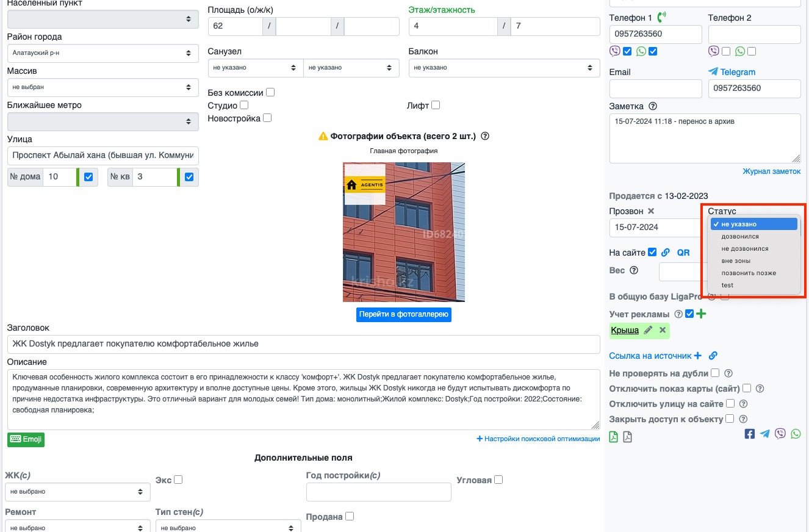
Task: Edit the Крыша ad tag pencil
Action: pos(648,330)
